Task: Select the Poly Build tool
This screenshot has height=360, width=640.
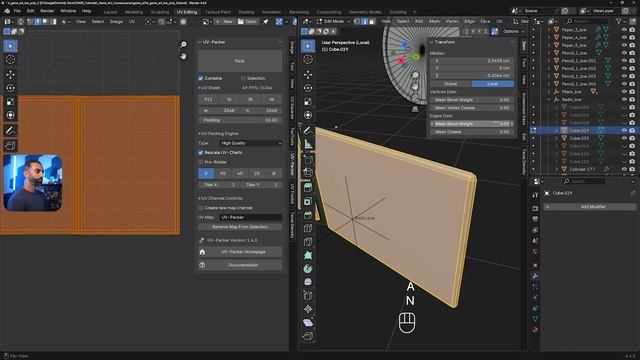Action: click(x=308, y=255)
